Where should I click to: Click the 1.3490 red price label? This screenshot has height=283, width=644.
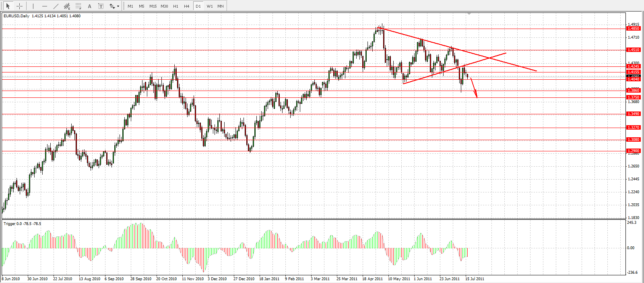(x=634, y=114)
